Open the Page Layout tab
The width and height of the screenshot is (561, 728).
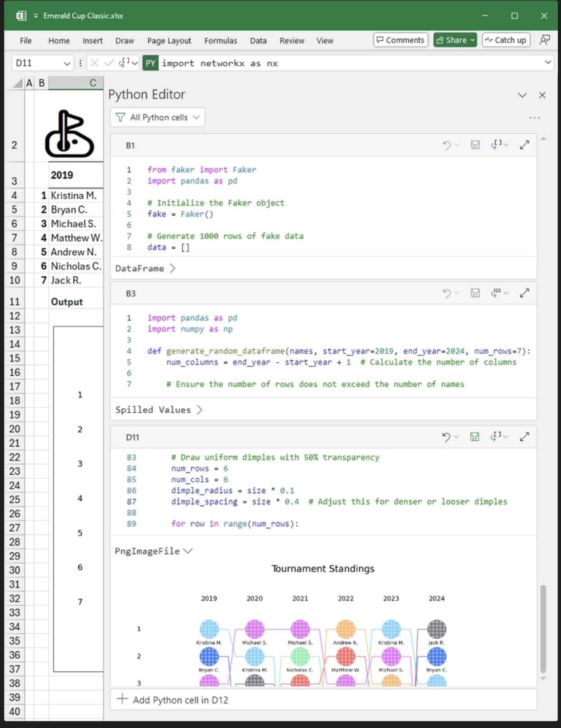169,41
